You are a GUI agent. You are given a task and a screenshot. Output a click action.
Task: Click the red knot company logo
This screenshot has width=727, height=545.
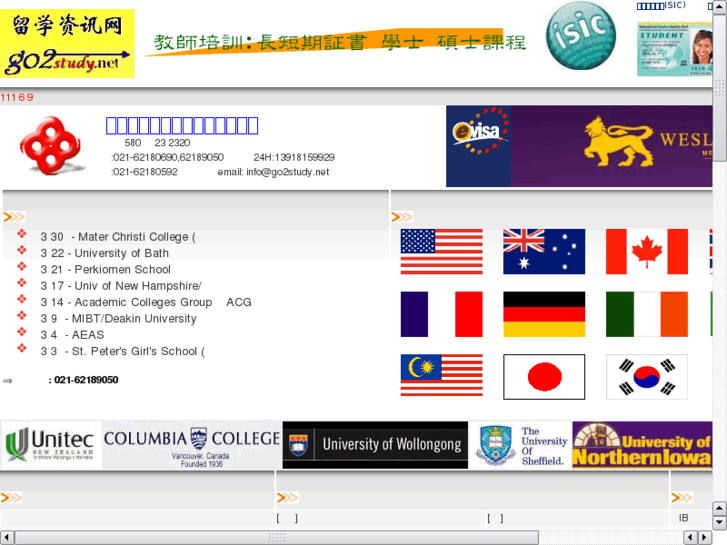(51, 146)
